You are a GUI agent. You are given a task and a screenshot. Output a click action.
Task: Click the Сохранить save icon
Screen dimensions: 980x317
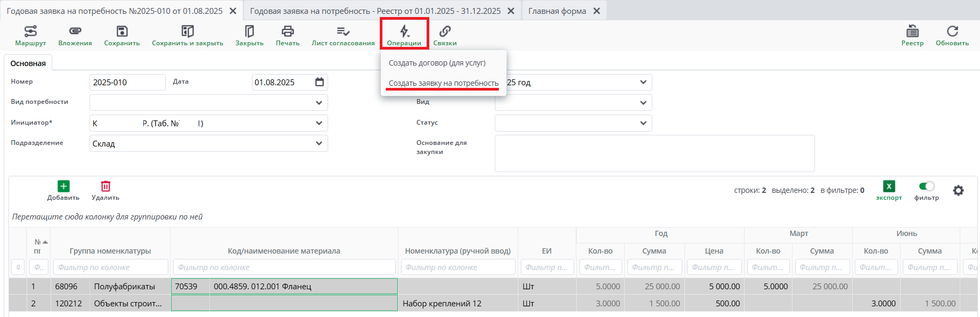[122, 31]
